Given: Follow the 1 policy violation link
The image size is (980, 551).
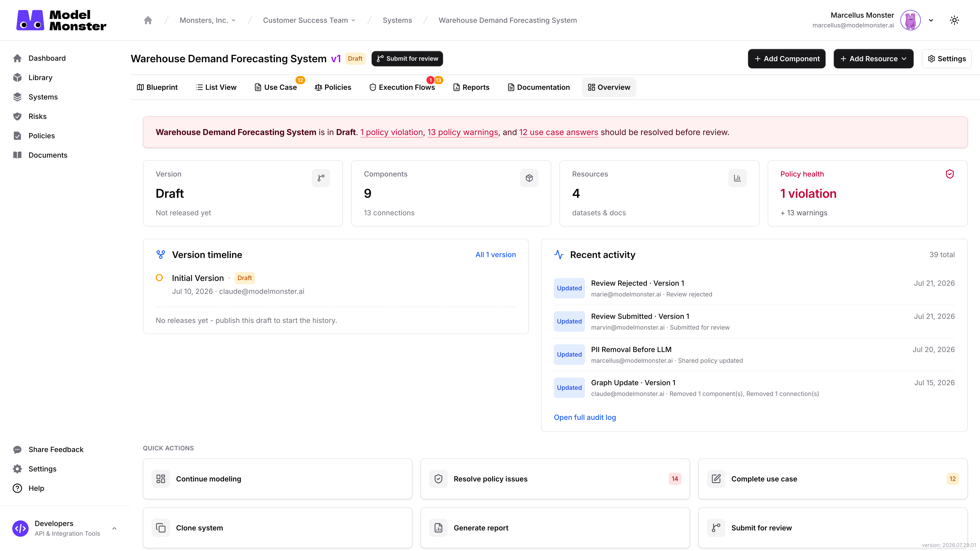Looking at the screenshot, I should (391, 132).
